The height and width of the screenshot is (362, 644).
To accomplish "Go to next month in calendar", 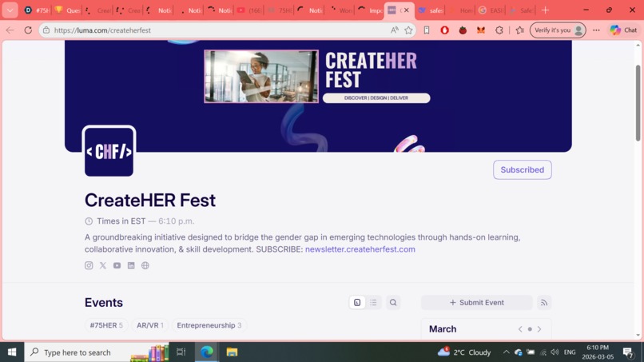I will [539, 329].
